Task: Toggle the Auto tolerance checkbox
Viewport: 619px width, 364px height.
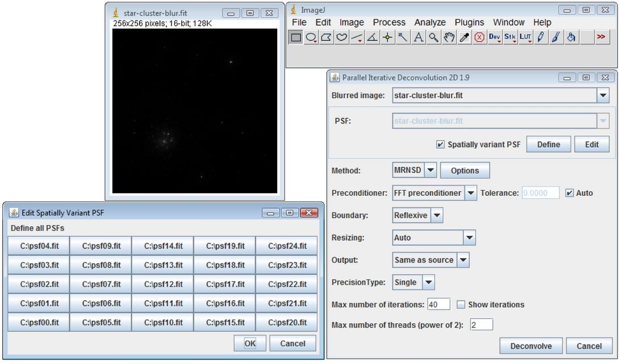Action: [x=569, y=193]
